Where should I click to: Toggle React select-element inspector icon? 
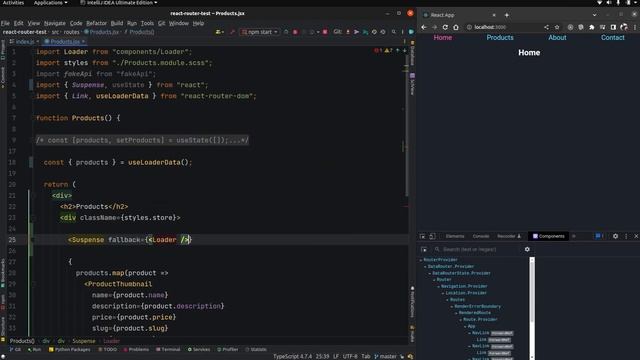coord(424,249)
